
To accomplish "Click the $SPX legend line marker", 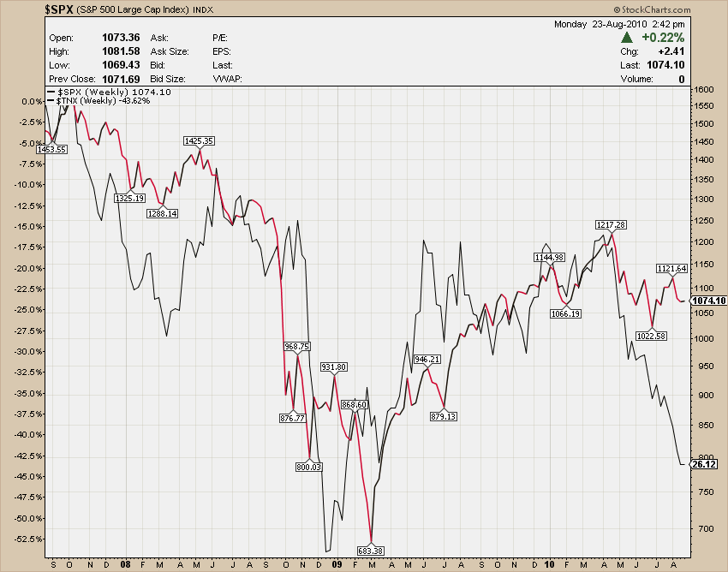I will coord(51,92).
